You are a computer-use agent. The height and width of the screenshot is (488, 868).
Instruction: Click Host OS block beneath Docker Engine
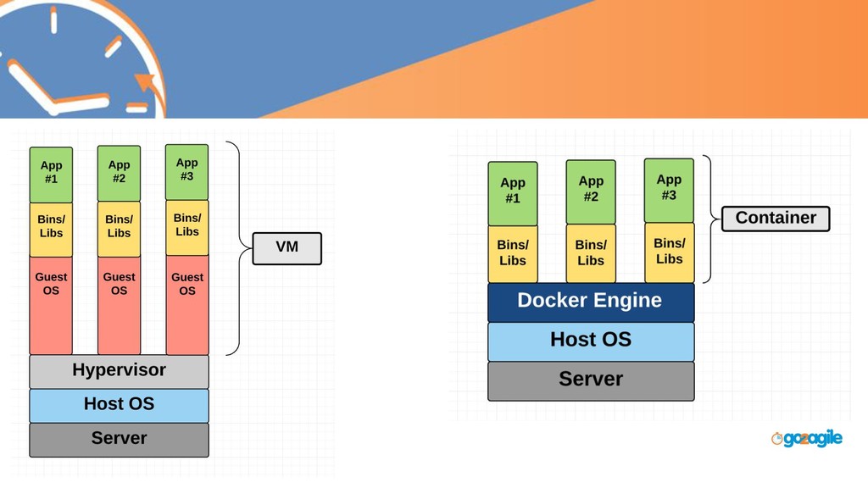click(x=591, y=341)
